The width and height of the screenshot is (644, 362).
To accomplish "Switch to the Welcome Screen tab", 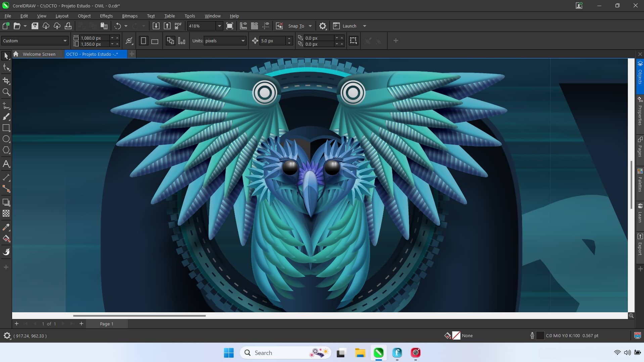I will point(39,54).
